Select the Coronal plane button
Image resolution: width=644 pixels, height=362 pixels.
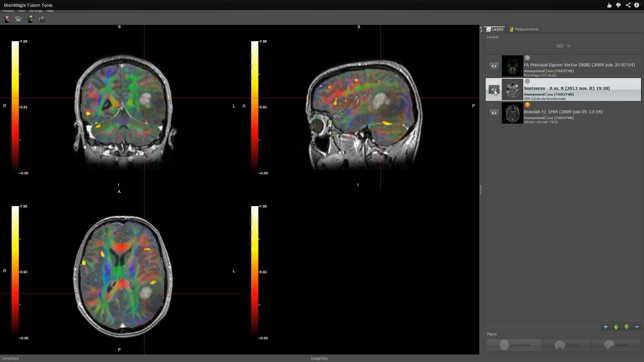point(567,345)
